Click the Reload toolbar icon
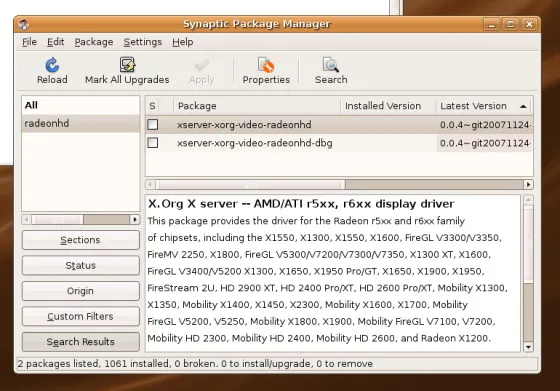Image resolution: width=560 pixels, height=391 pixels. (52, 65)
